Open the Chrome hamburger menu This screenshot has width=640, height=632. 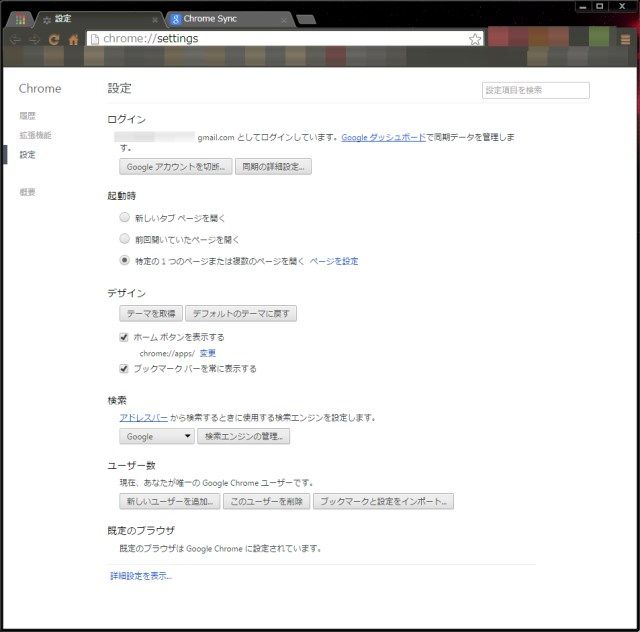[625, 39]
